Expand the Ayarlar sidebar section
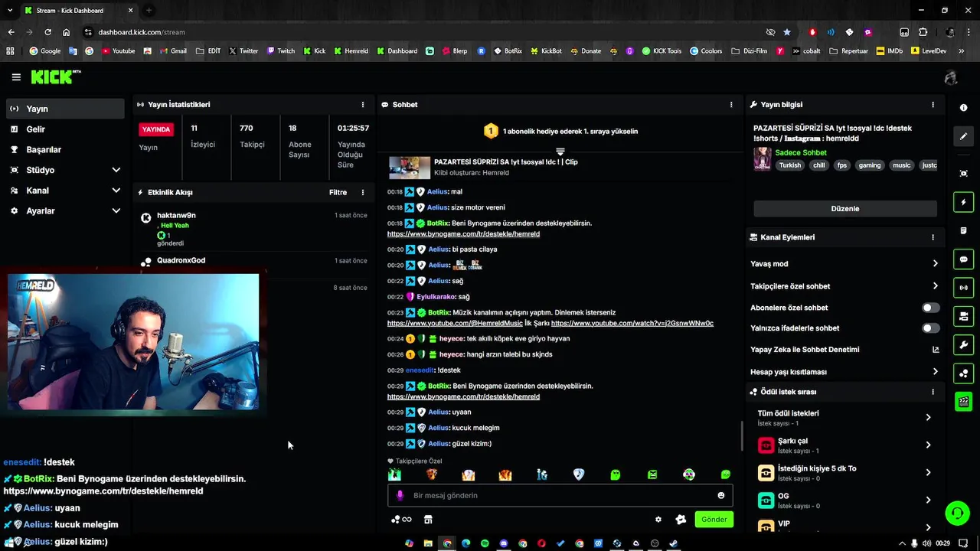Viewport: 980px width, 551px height. 65,210
